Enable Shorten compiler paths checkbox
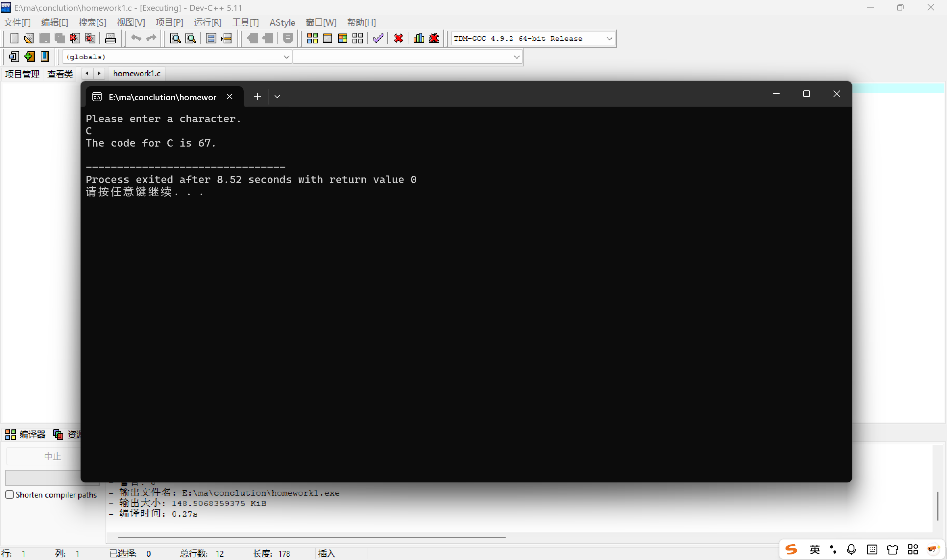The width and height of the screenshot is (947, 560). coord(10,495)
